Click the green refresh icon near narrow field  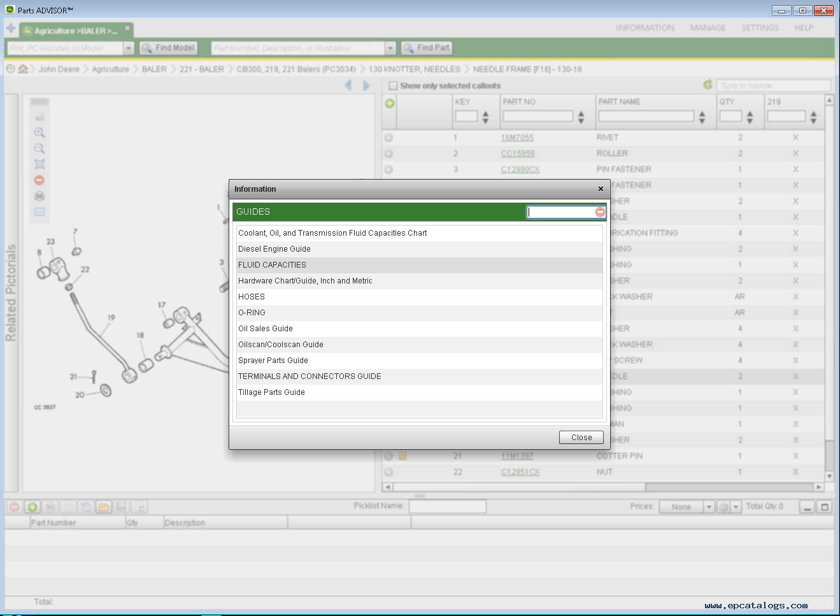708,85
